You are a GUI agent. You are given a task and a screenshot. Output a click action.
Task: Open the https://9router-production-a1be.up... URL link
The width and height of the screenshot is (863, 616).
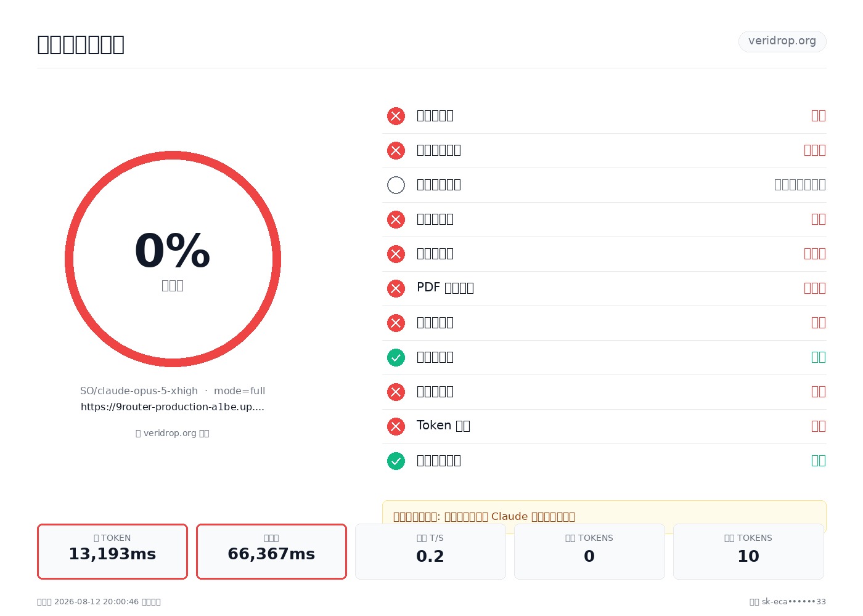173,407
